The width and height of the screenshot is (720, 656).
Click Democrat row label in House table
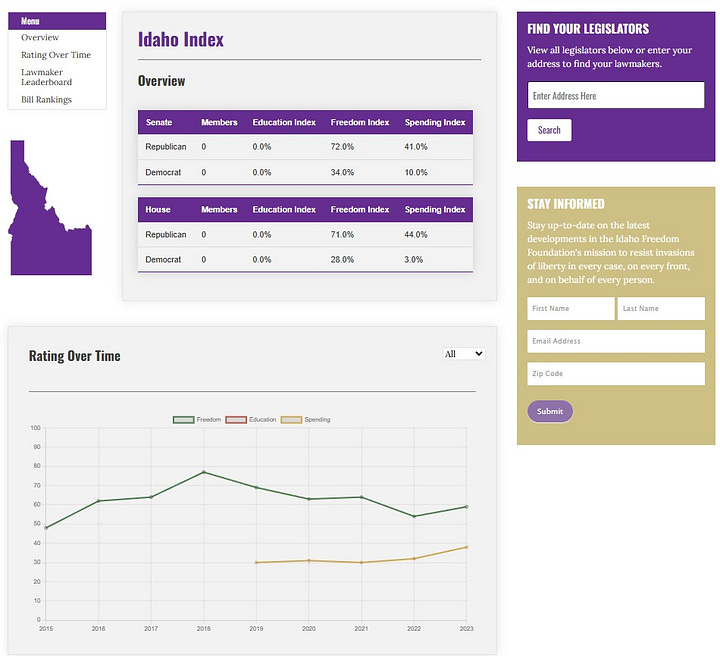(x=163, y=260)
